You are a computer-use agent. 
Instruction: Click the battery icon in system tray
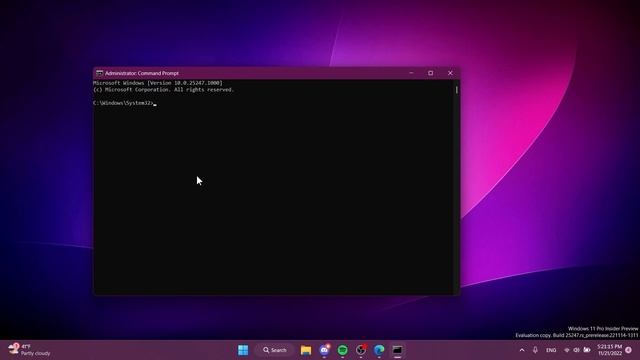[587, 350]
